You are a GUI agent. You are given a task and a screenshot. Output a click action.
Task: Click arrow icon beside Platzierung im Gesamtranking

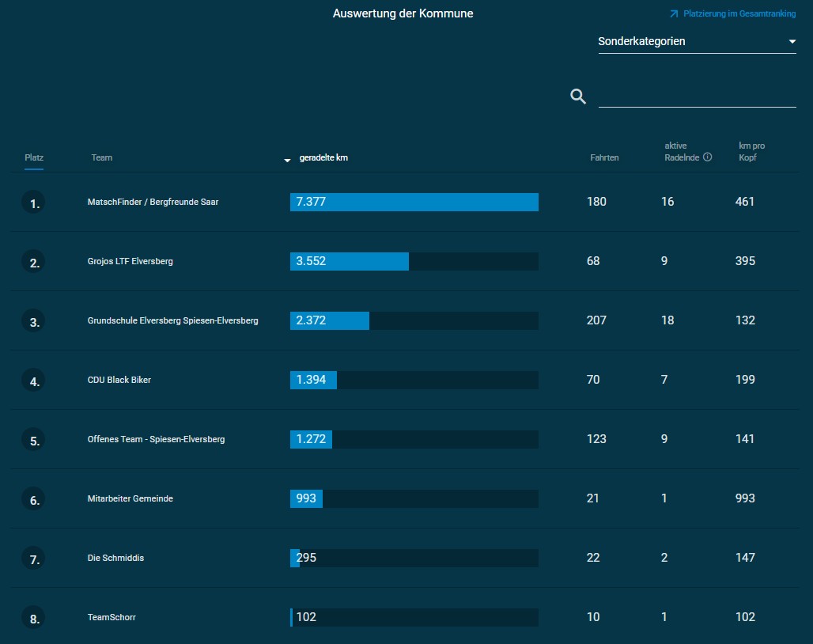674,14
